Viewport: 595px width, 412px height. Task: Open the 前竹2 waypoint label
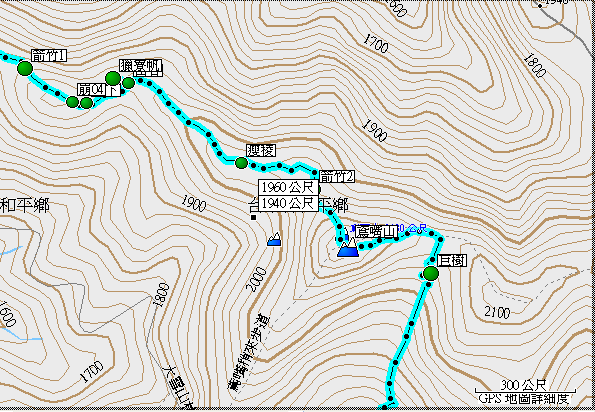coord(337,176)
